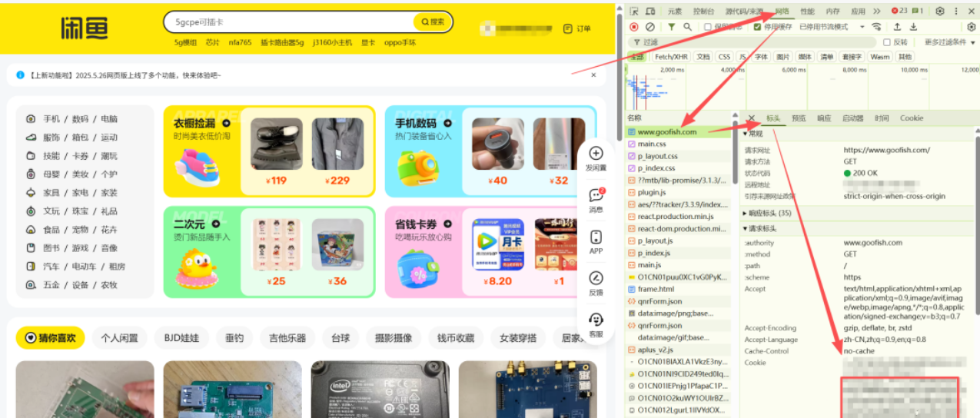980x418 pixels.
Task: Open DevTools settings gear in top bar
Action: coord(940,12)
